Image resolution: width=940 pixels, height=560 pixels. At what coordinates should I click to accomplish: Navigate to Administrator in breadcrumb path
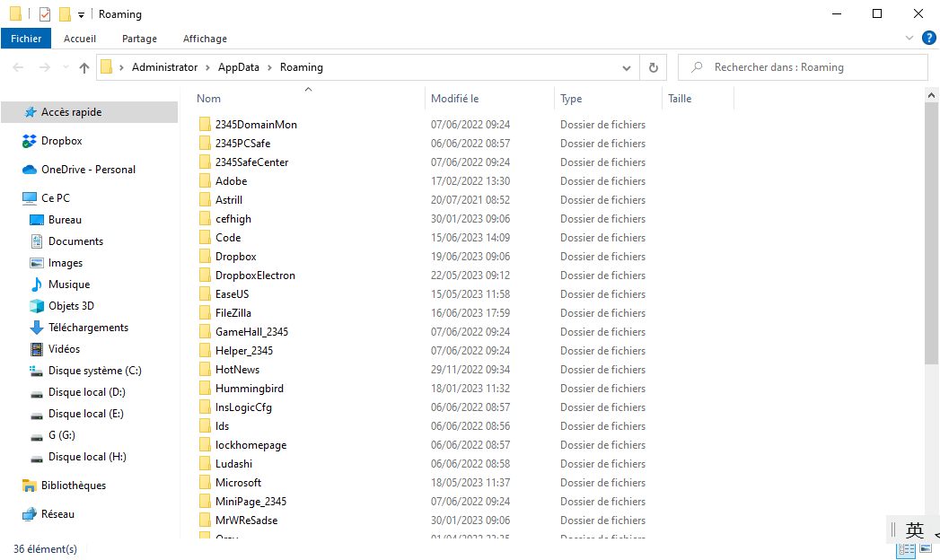[x=165, y=67]
